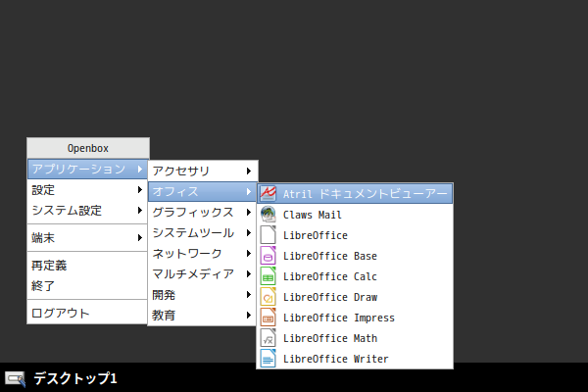The width and height of the screenshot is (588, 392).
Task: Expand the システムツール submenu arrow
Action: point(249,233)
